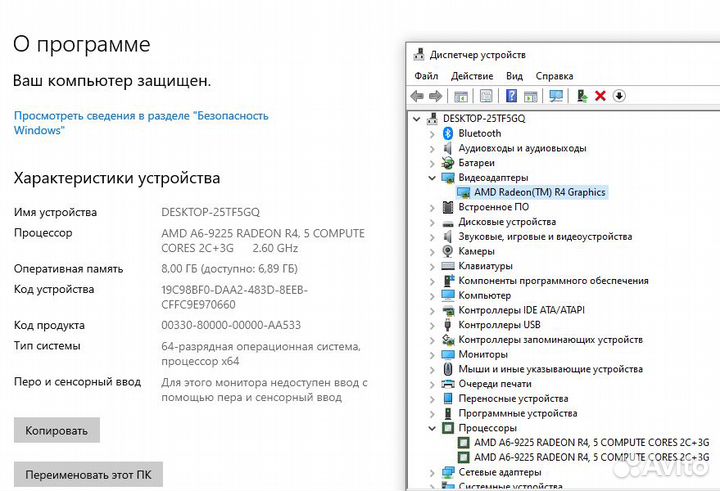Select AMD Radeon(TM) R4 Graphics device

click(540, 192)
